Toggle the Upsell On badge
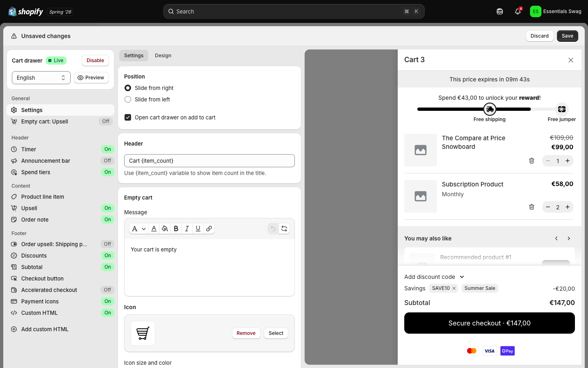The width and height of the screenshot is (588, 368). (x=107, y=208)
